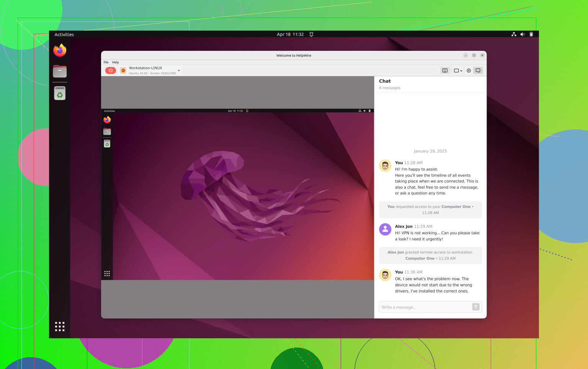Close the HelpWire window
Image resolution: width=588 pixels, height=369 pixels.
point(482,56)
